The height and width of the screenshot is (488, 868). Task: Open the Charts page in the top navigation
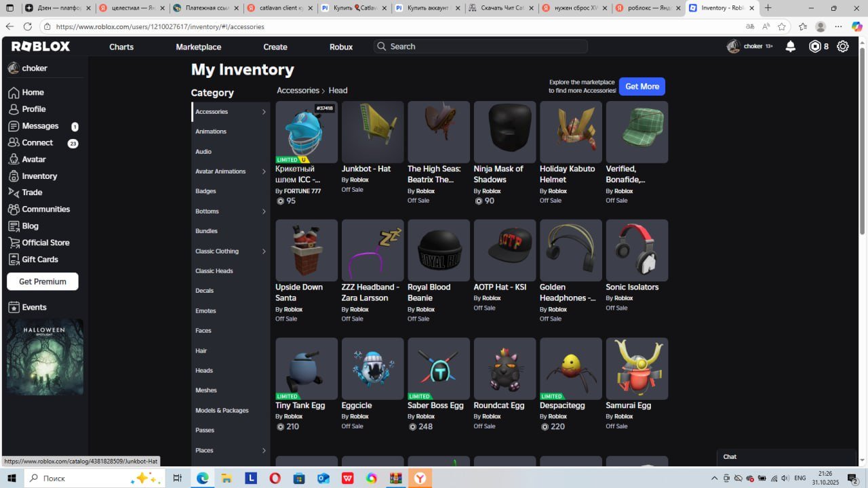pos(121,47)
